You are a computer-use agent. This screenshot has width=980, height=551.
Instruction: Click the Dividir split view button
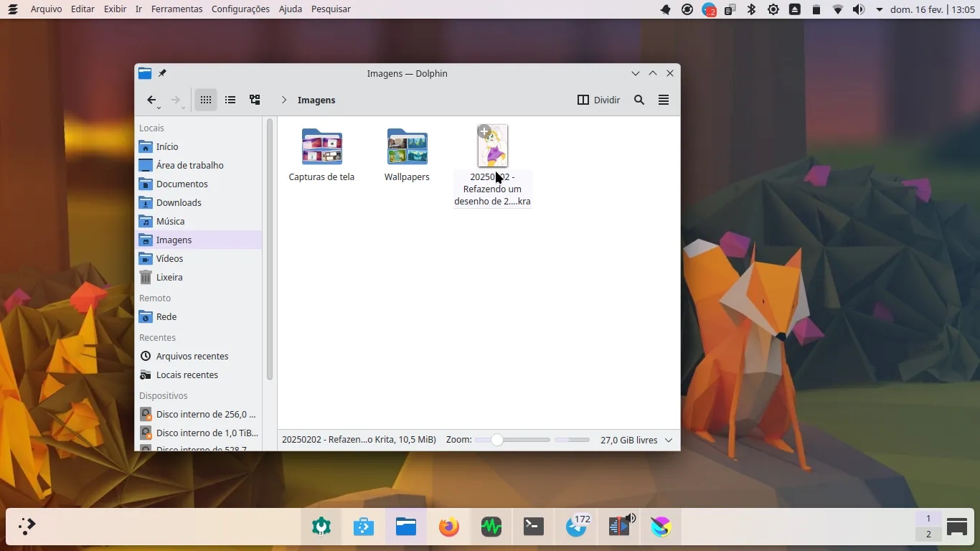599,100
